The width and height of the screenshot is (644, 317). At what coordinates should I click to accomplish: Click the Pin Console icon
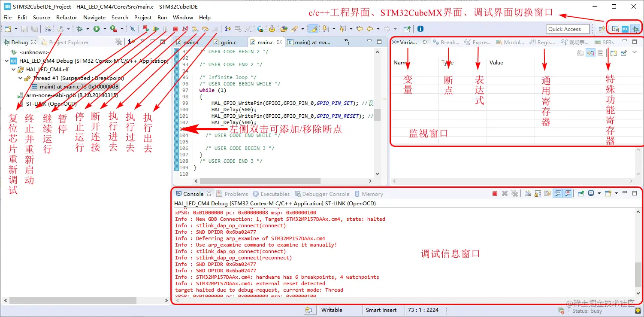[581, 194]
